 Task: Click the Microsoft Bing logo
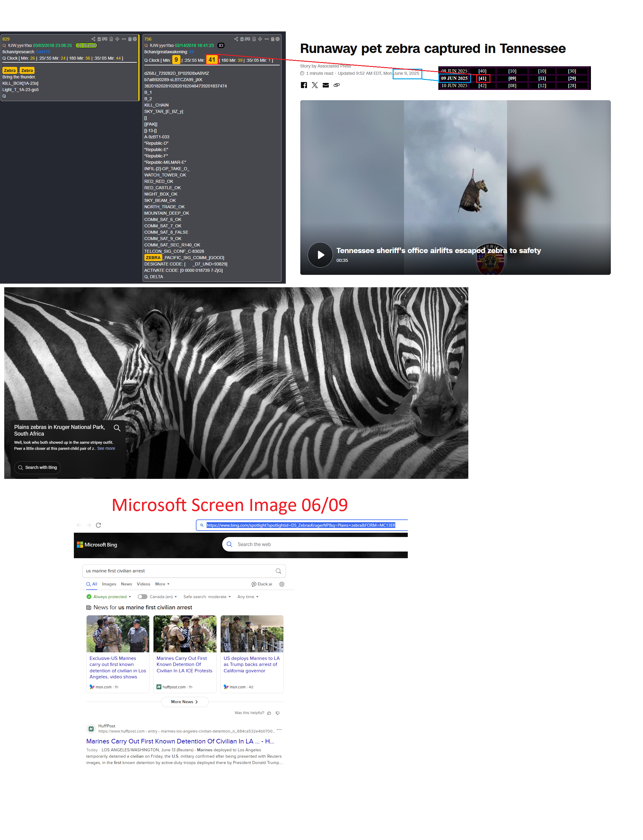click(97, 545)
